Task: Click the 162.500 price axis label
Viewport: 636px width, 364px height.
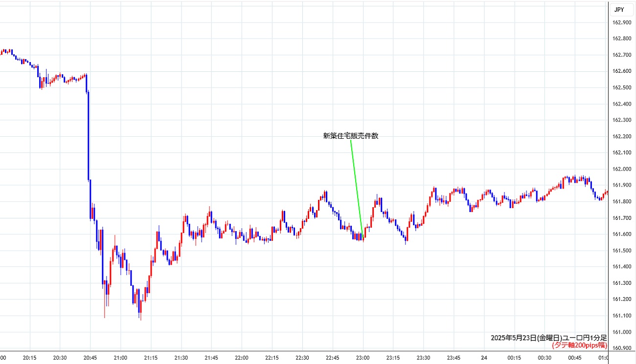Action: coord(621,87)
